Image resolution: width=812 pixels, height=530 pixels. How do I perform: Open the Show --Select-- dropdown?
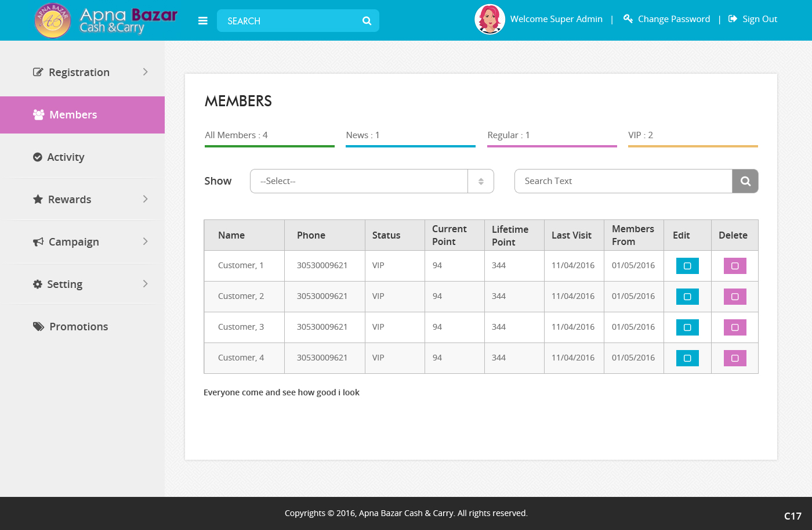click(x=371, y=181)
